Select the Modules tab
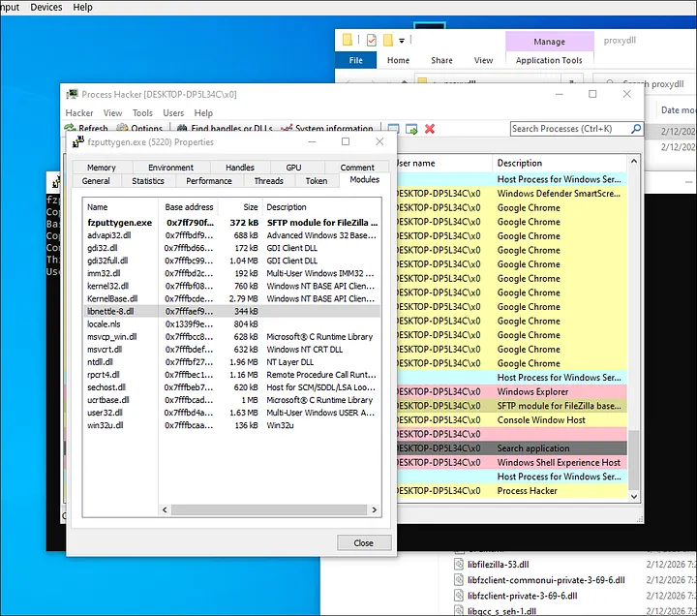 click(x=365, y=180)
